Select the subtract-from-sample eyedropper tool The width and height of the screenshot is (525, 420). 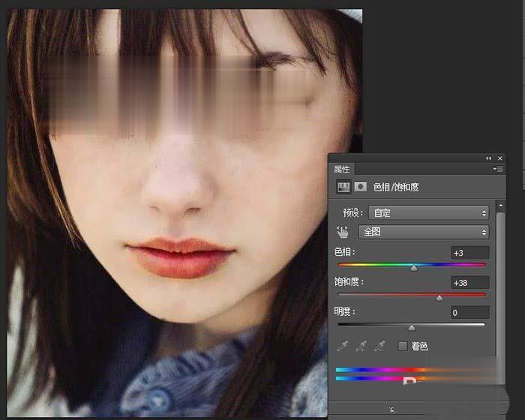tap(380, 346)
